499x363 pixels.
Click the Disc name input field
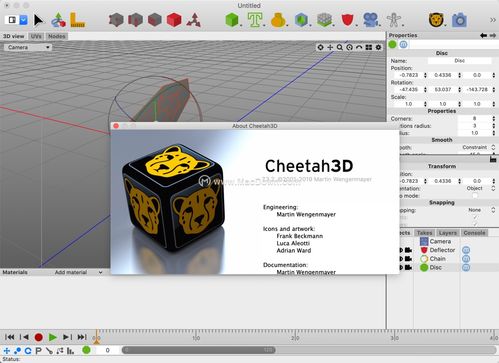(x=459, y=61)
